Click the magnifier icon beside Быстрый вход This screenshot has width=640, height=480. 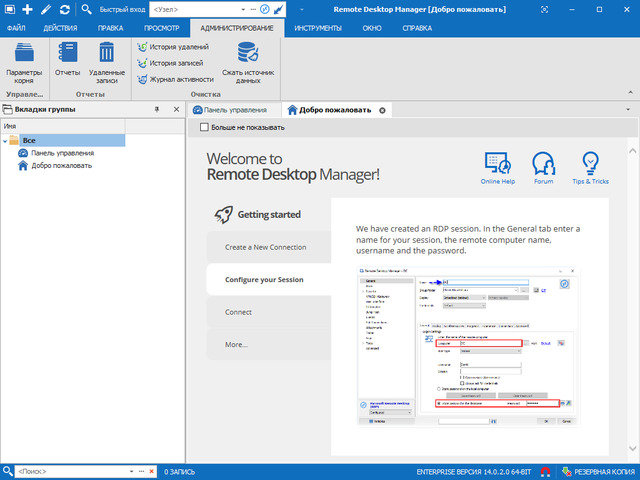coord(86,9)
